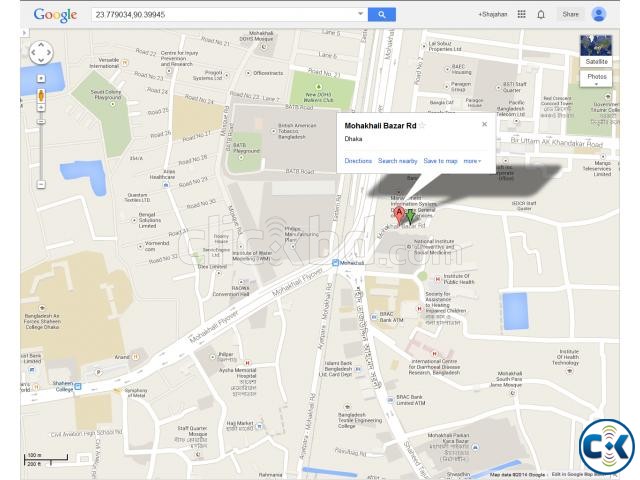This screenshot has height=480, width=640.
Task: Click the New DOHS Welfare Club marker
Action: pyautogui.click(x=319, y=87)
